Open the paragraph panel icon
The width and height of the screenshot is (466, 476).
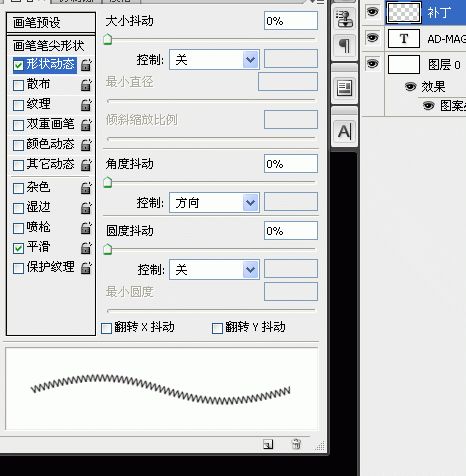pos(344,45)
